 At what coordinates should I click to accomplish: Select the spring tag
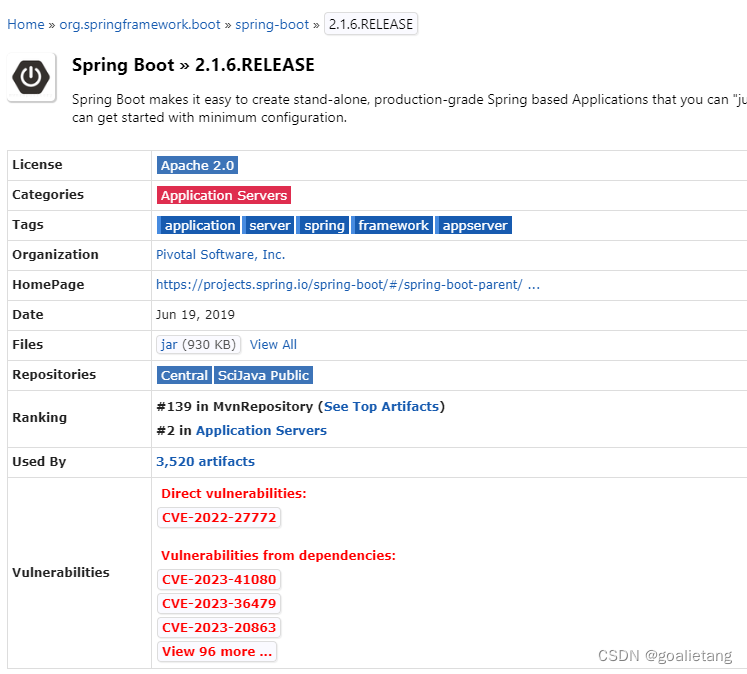click(323, 225)
